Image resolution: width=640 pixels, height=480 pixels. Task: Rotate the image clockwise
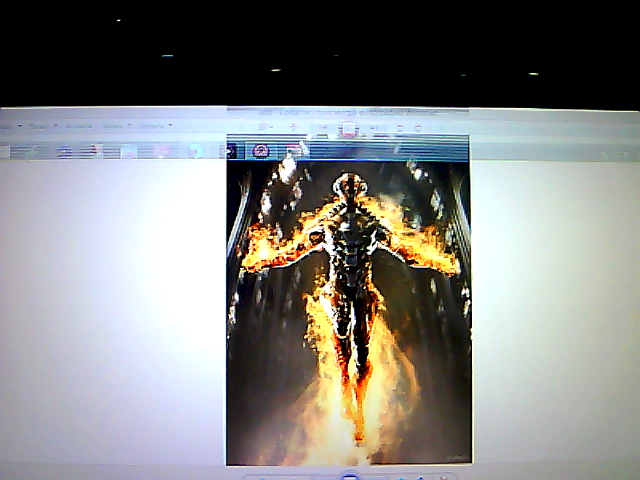coord(422,476)
